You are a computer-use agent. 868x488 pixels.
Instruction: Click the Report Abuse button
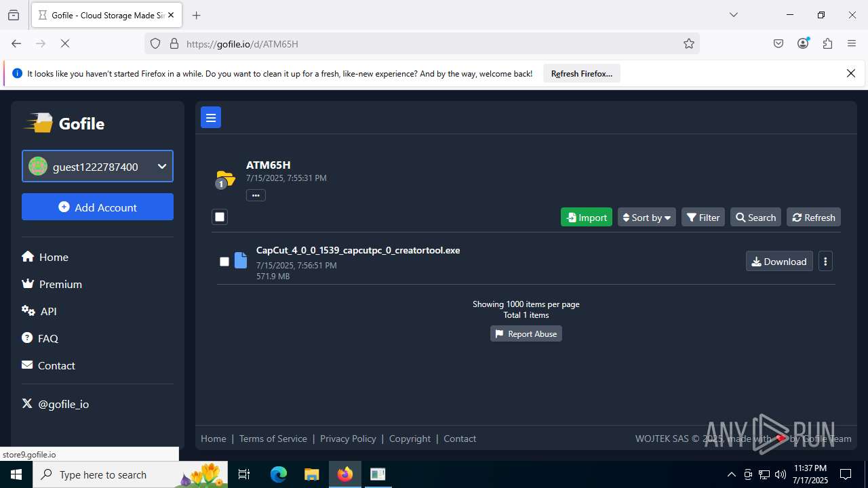[526, 333]
